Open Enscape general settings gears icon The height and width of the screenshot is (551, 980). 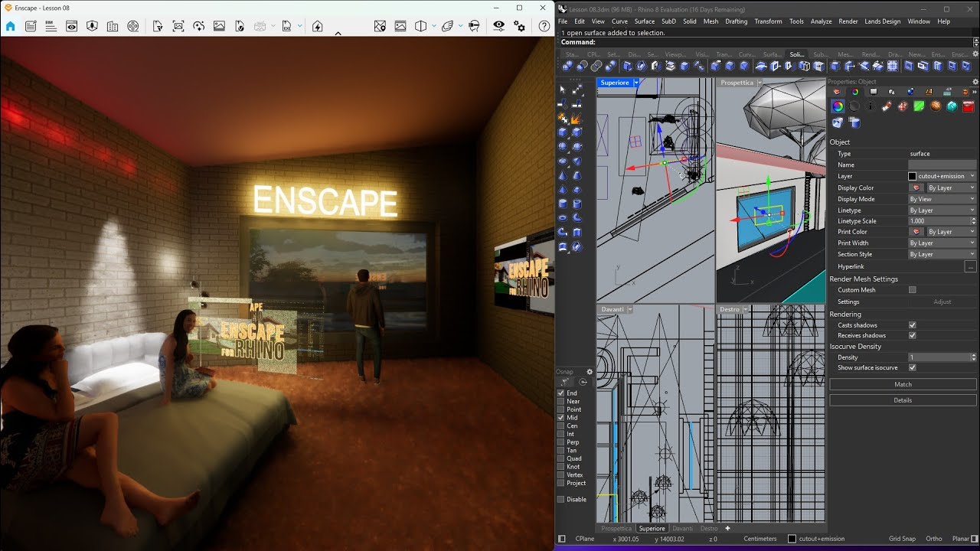[x=519, y=26]
